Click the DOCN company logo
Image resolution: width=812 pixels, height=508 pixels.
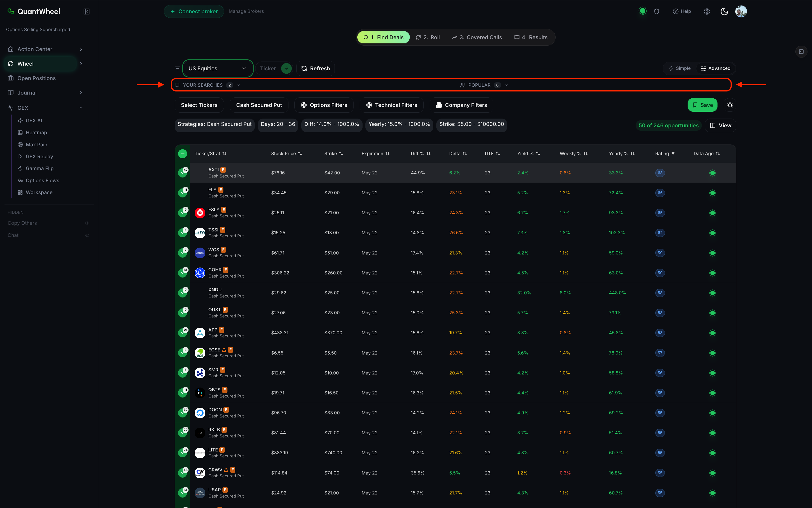(200, 413)
